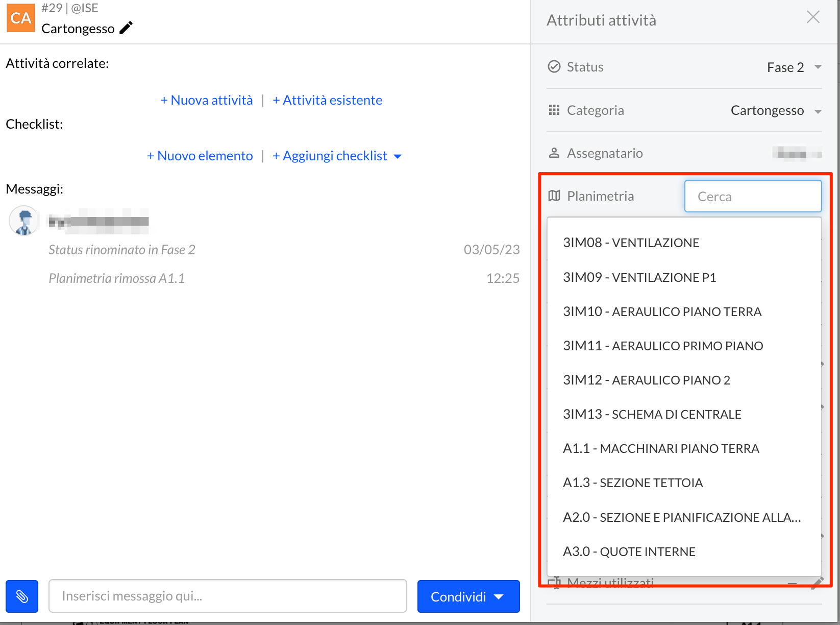Click the Assegnatario person icon
The height and width of the screenshot is (625, 840).
pos(554,153)
